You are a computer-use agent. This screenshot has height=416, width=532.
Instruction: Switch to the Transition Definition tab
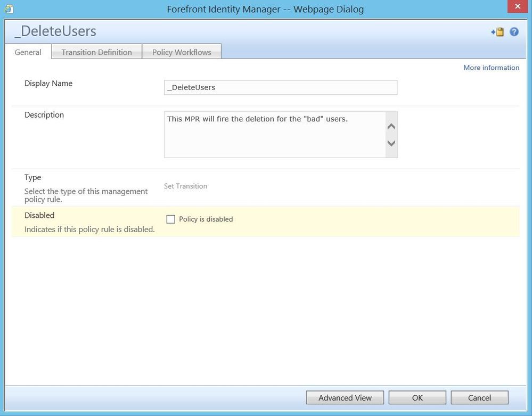(x=97, y=52)
